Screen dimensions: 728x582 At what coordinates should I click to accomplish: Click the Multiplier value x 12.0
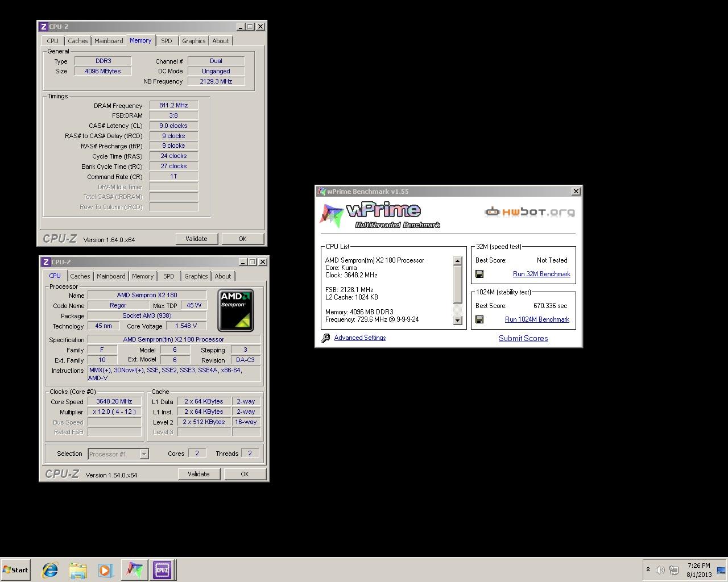(114, 411)
